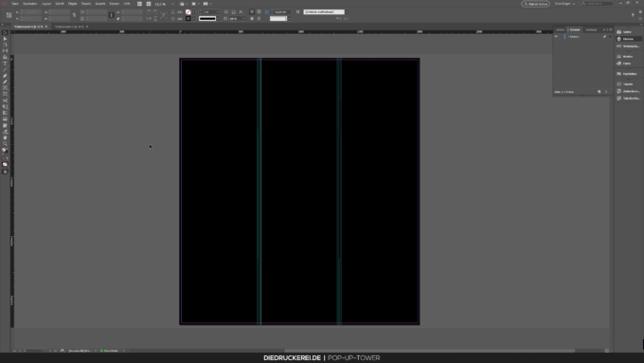
Task: Click the Adobe Online button
Action: coord(536,4)
